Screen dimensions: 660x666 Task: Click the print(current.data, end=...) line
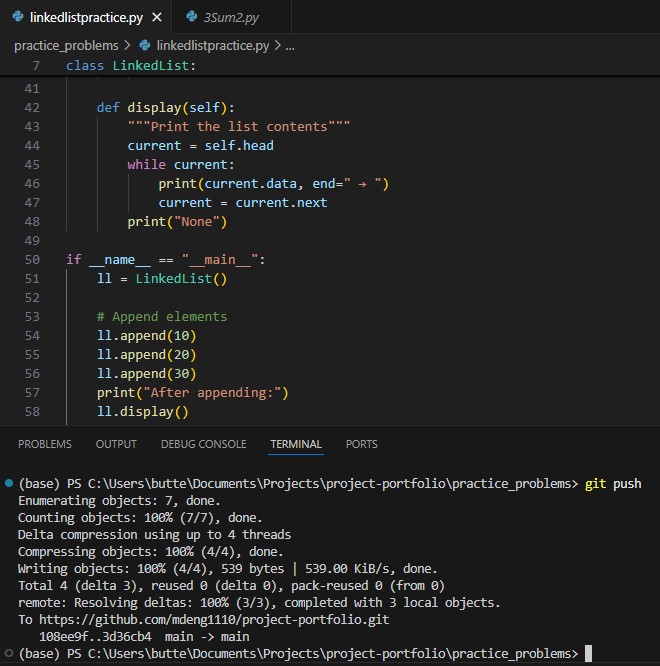274,183
